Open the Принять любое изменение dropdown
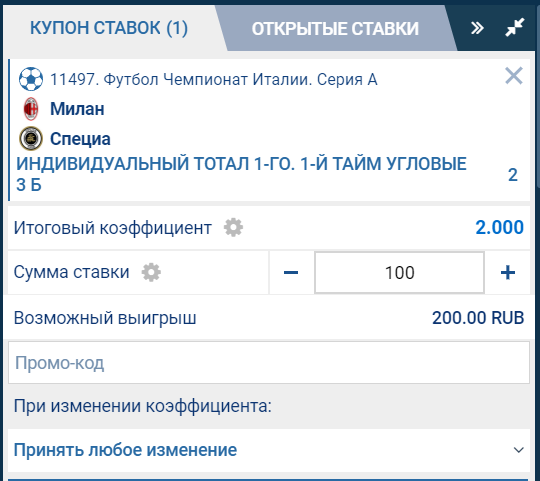 tap(269, 450)
